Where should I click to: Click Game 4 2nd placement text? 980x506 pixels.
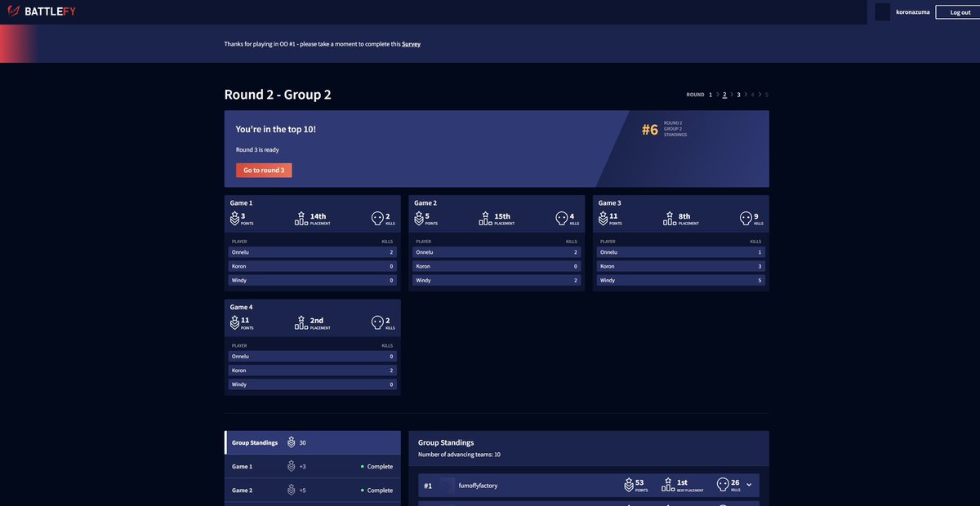point(317,321)
